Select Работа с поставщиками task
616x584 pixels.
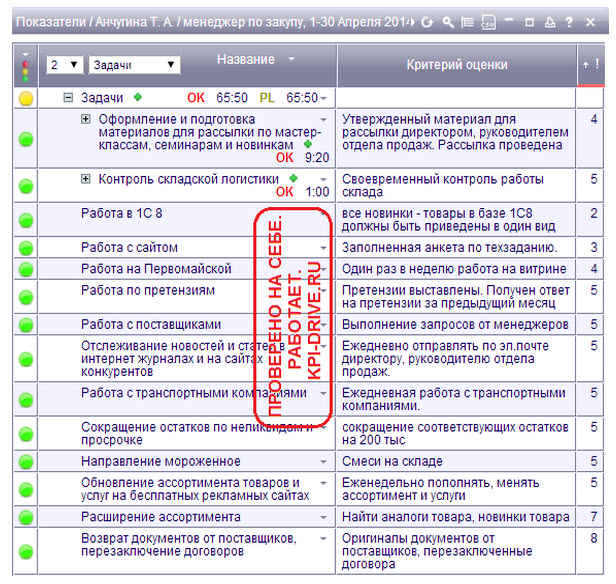pyautogui.click(x=151, y=324)
